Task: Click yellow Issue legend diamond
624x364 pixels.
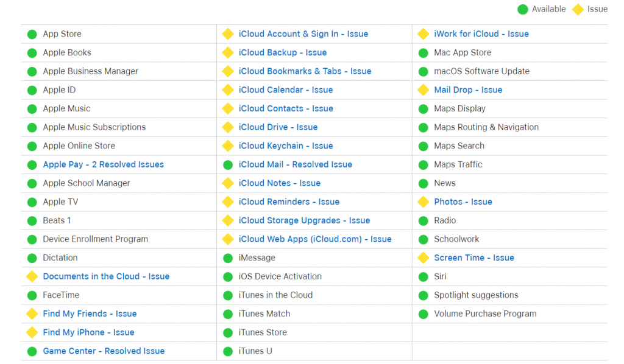Action: pos(578,9)
